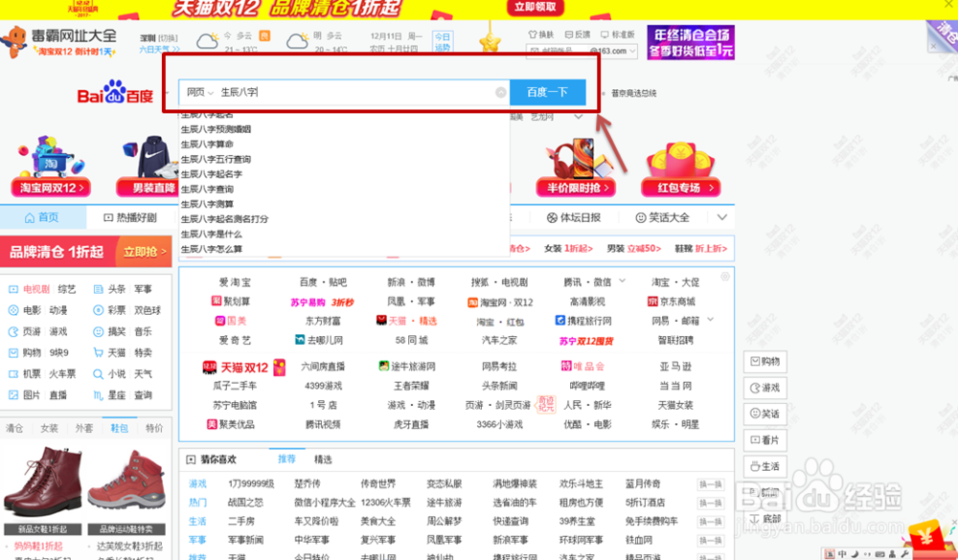Viewport: 958px width, 560px height.
Task: Open 京东商城 link
Action: (672, 302)
